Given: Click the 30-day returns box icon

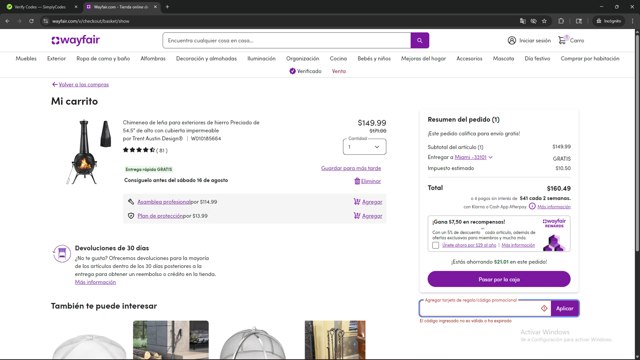Looking at the screenshot, I should coord(62,253).
